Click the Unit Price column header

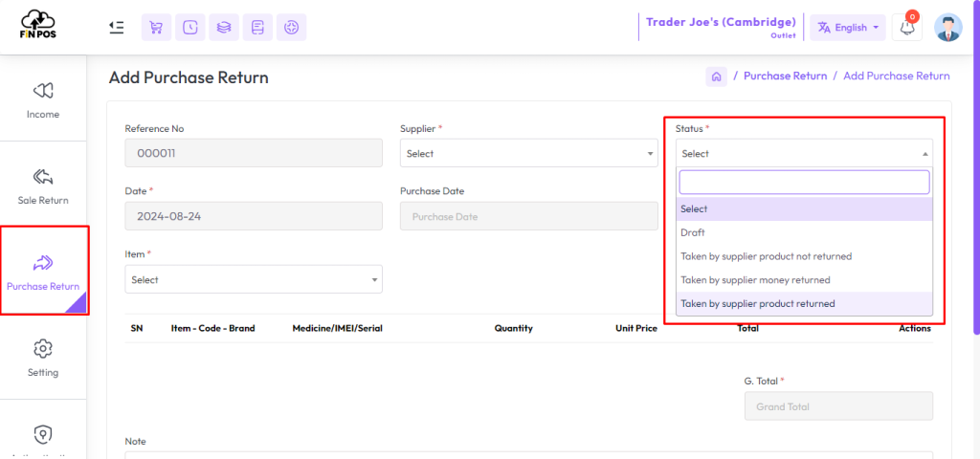pos(636,328)
